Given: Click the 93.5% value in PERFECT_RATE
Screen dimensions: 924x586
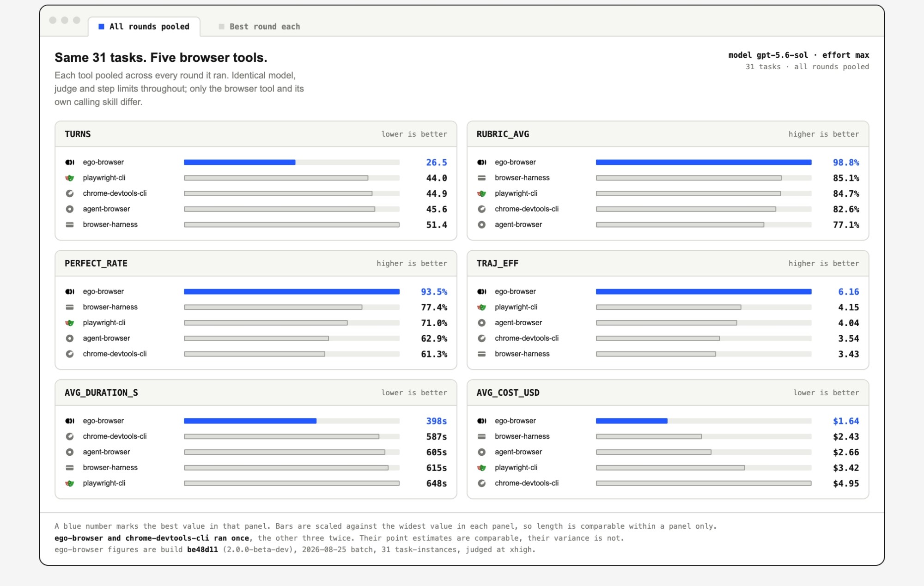Looking at the screenshot, I should [434, 292].
